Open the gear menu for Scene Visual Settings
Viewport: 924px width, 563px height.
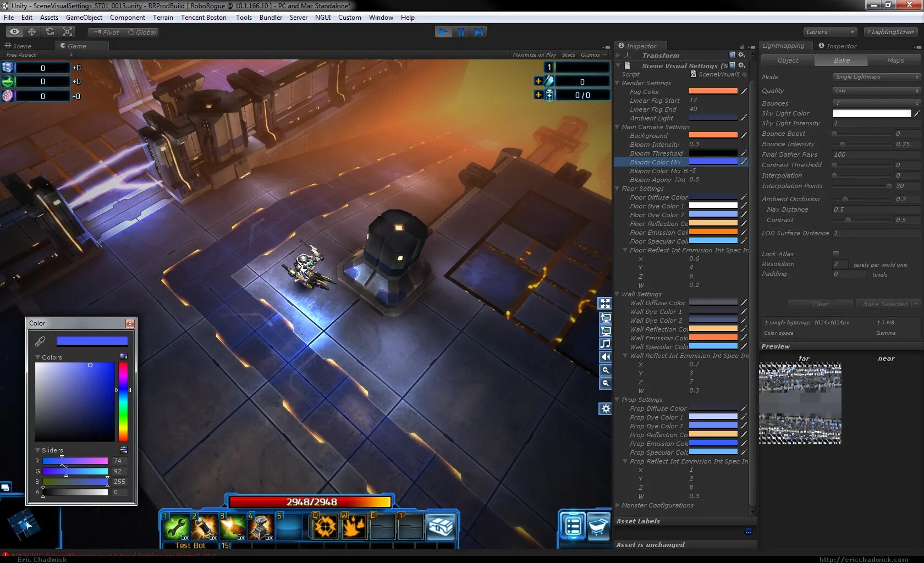coord(741,65)
